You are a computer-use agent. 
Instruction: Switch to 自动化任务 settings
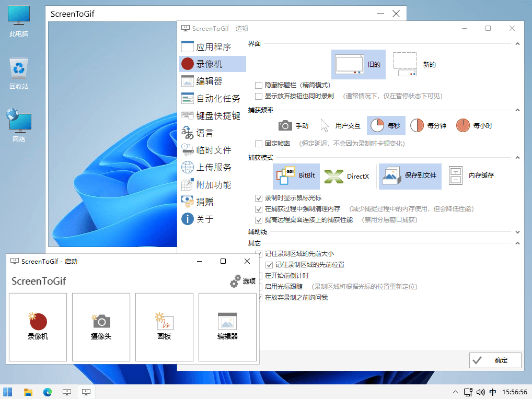pos(212,98)
